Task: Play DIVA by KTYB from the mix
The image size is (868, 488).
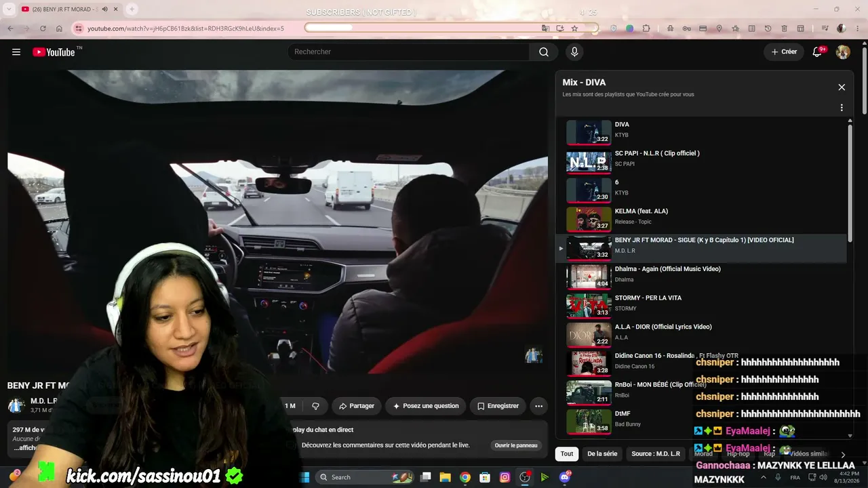Action: pyautogui.click(x=702, y=133)
